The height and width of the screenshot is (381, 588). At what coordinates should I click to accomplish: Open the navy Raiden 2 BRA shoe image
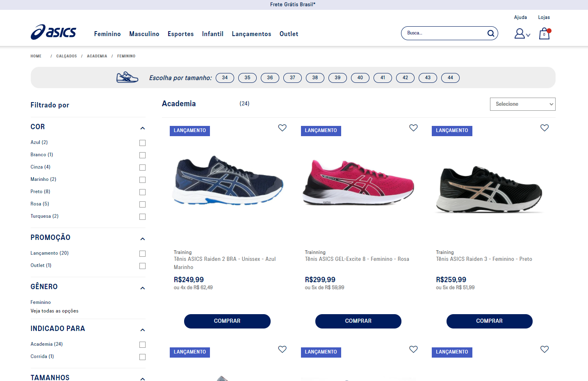pos(228,180)
